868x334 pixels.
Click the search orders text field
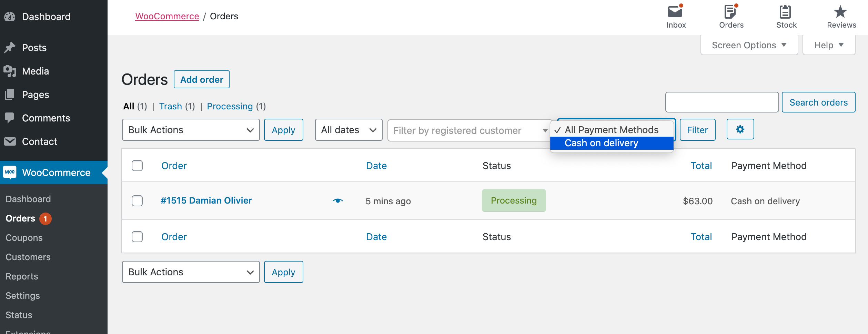tap(721, 102)
